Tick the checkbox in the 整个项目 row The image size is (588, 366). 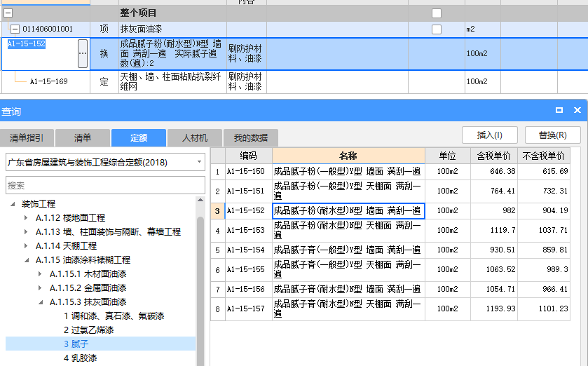[437, 13]
